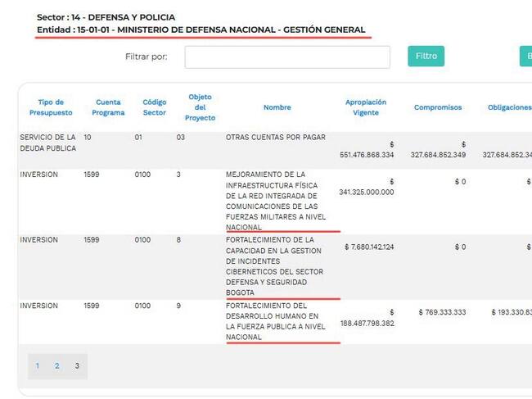The width and height of the screenshot is (532, 399).
Task: Click the Obligaciones column header
Action: coord(509,107)
